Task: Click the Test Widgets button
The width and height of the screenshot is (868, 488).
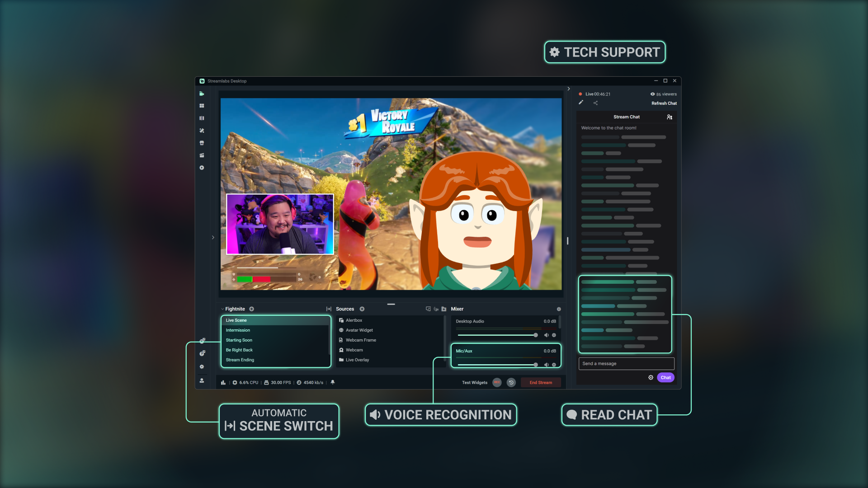Action: click(x=475, y=383)
